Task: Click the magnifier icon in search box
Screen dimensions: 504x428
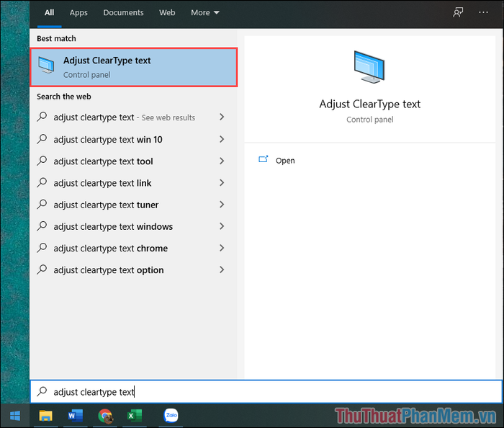Action: coord(42,391)
